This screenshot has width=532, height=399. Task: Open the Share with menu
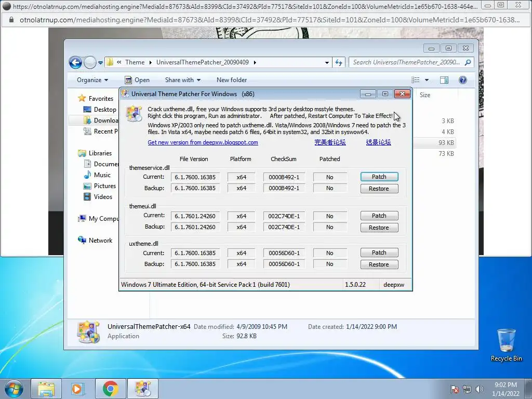click(182, 80)
